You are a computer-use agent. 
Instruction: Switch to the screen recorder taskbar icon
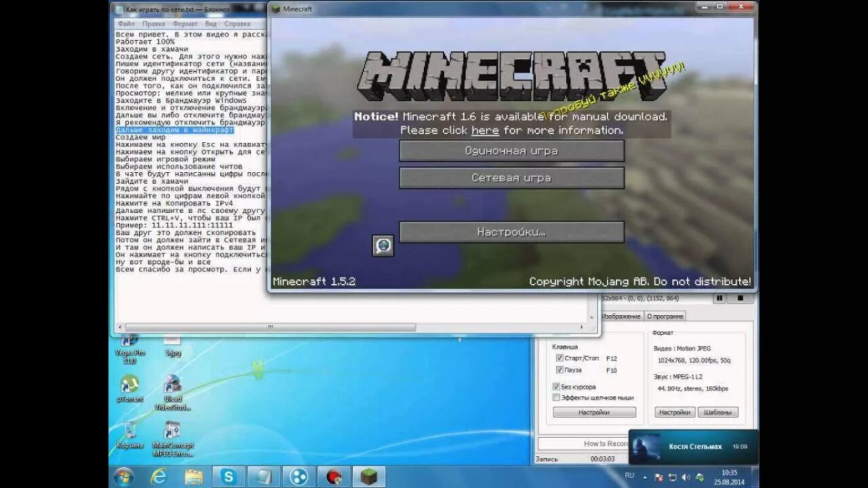334,476
